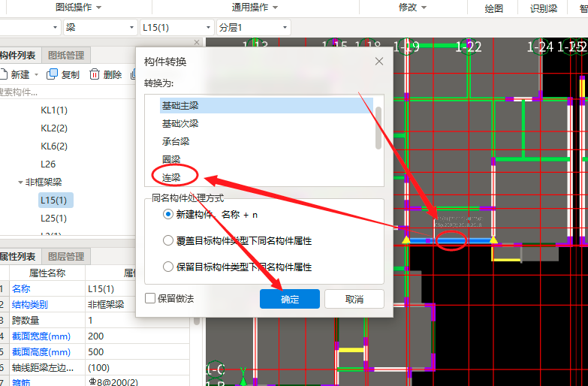Click the 搜索构件 search field
The width and height of the screenshot is (588, 386).
tap(68, 92)
